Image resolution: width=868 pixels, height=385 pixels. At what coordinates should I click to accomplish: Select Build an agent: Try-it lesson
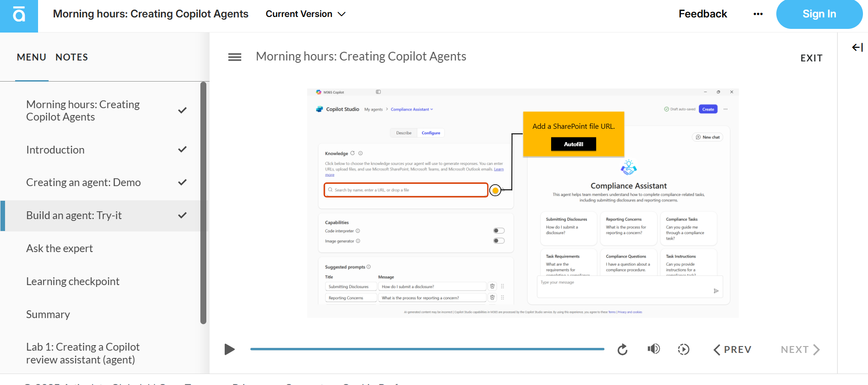tap(104, 215)
